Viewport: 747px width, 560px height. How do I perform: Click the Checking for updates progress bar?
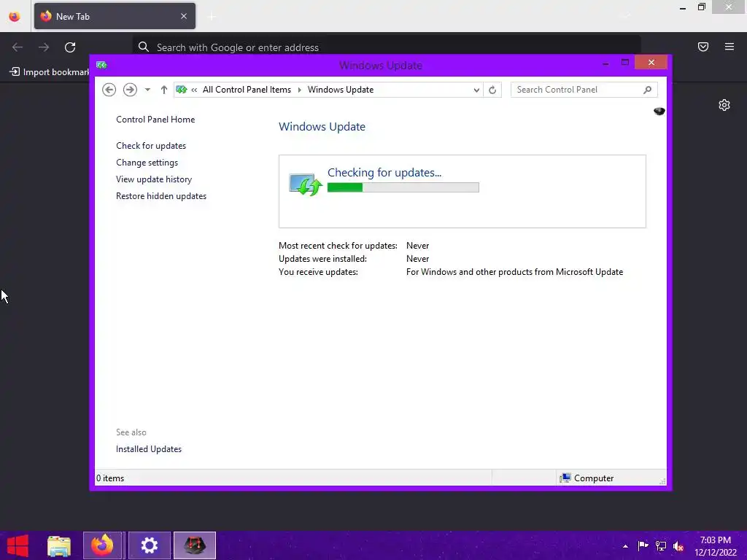point(403,187)
